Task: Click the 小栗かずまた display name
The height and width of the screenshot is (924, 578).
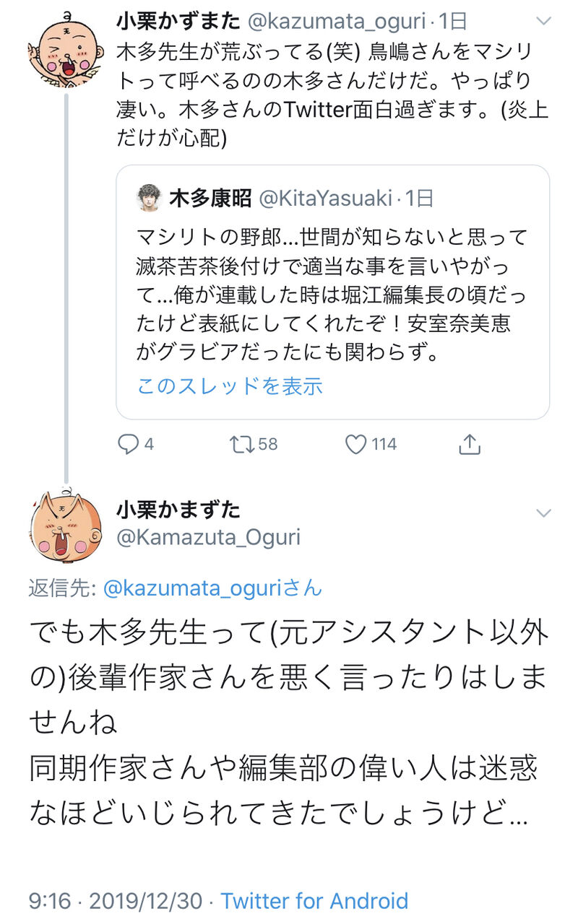Action: 178,22
